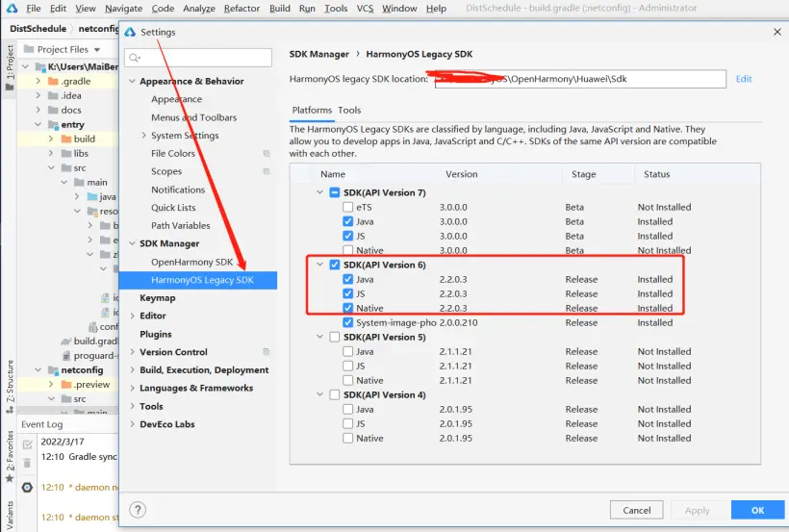This screenshot has width=789, height=532.
Task: Open the 2: Favorites tool window
Action: pos(10,455)
